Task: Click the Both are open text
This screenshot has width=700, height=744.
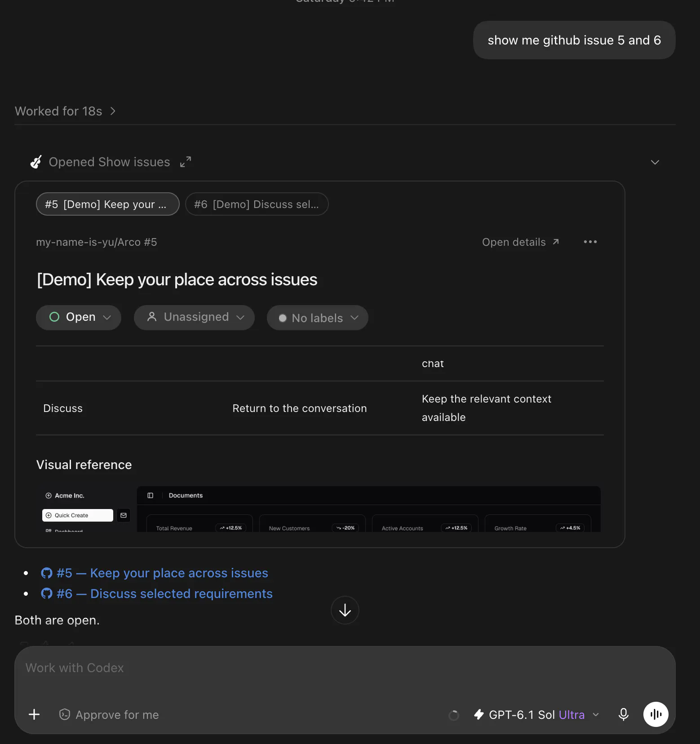Action: click(x=57, y=620)
